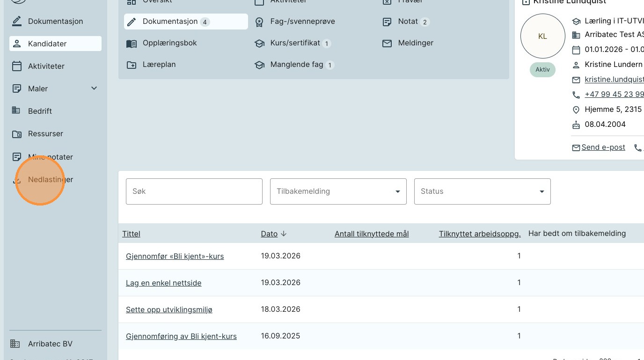
Task: Click the Dokumentasjon pencil icon in sidebar
Action: 17,21
